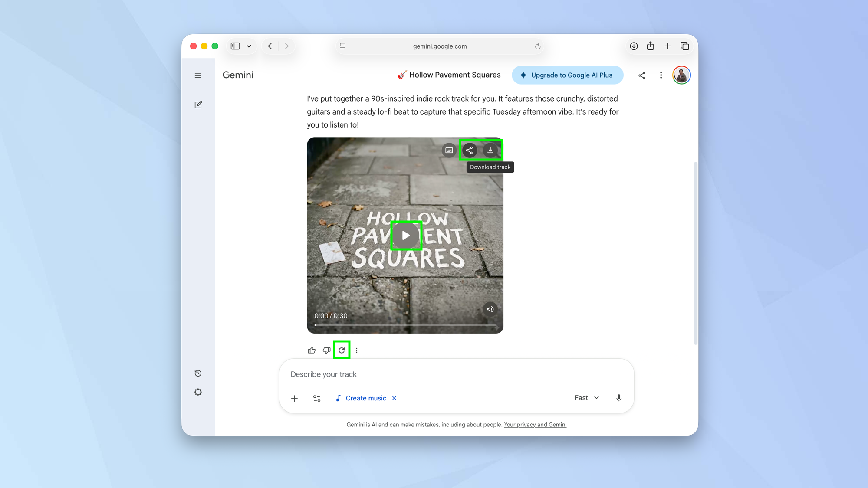Dislike the response with thumbs down
This screenshot has width=868, height=488.
coord(326,350)
